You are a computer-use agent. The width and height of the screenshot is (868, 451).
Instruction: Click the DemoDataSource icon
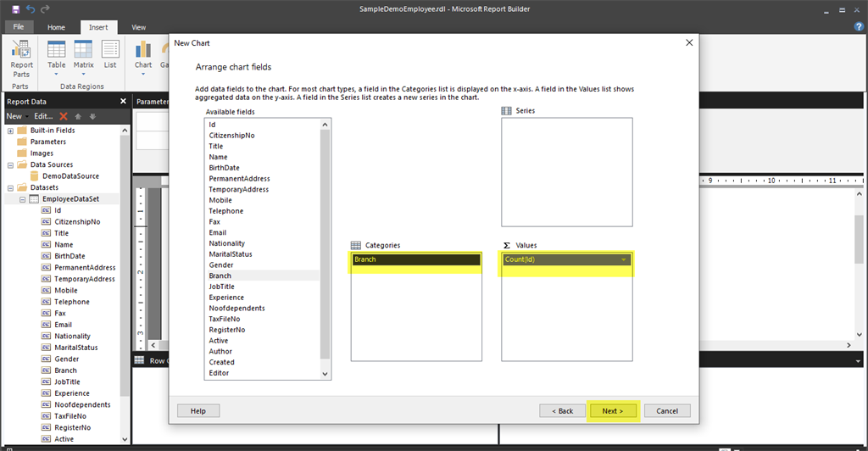coord(34,176)
